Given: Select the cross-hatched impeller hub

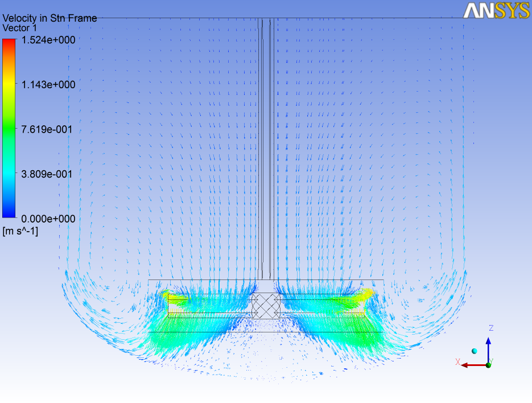Looking at the screenshot, I should [x=263, y=305].
